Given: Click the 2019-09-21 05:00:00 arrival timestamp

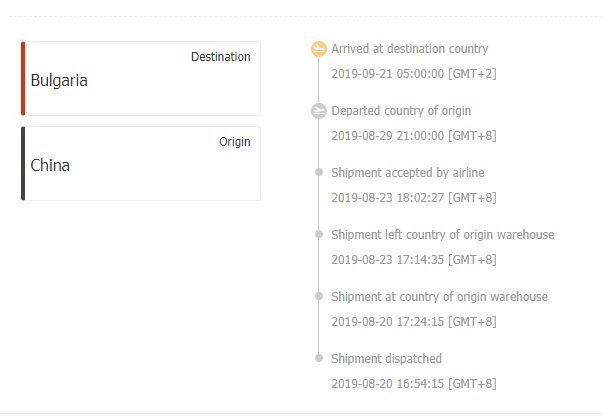Looking at the screenshot, I should tap(413, 73).
